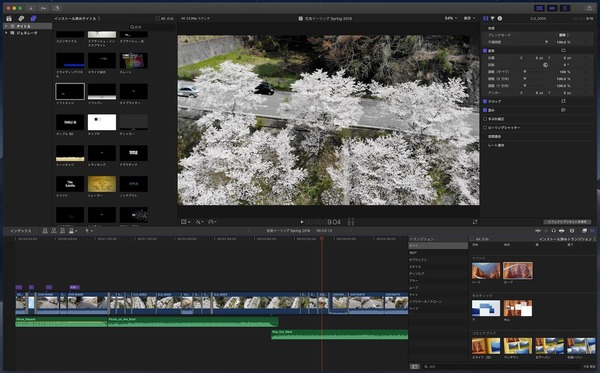The image size is (600, 373).
Task: Open the overwrite edit options dropdown
Action: click(73, 231)
